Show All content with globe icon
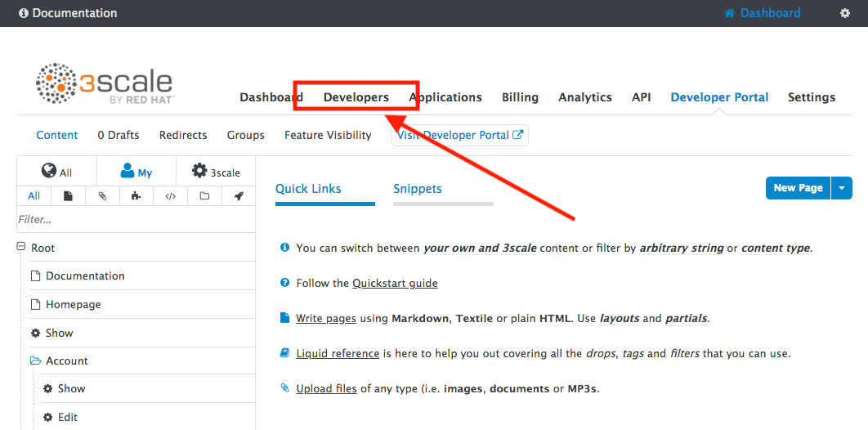This screenshot has height=430, width=868. coord(56,172)
